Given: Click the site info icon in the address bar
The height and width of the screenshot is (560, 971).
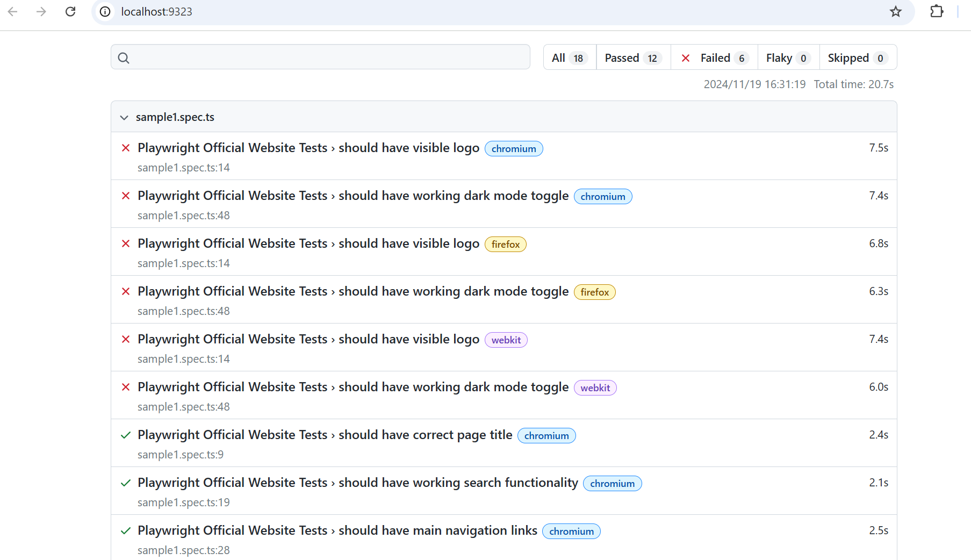Looking at the screenshot, I should tap(105, 11).
